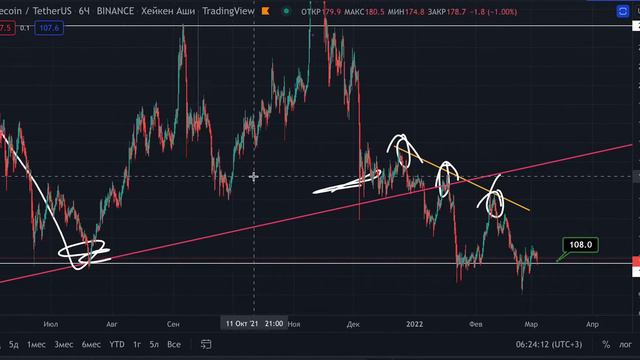Image resolution: width=640 pixels, height=360 pixels.
Task: Click the 2022 label on time axis
Action: (415, 324)
